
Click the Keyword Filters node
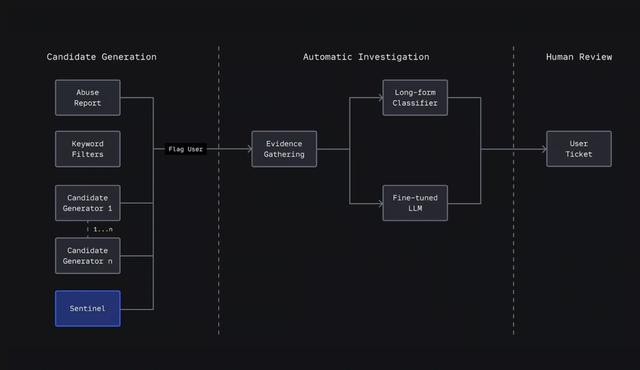tap(88, 149)
